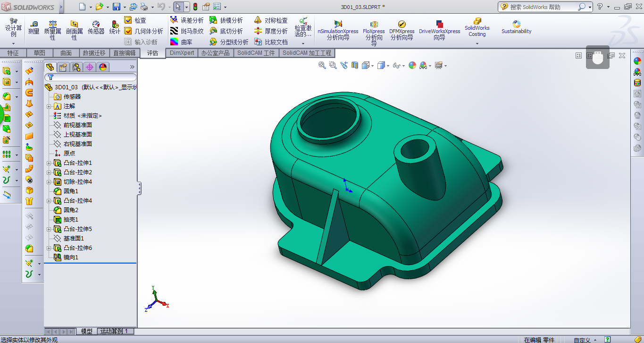The width and height of the screenshot is (644, 343).
Task: Select the 镜向1 feature
Action: [x=66, y=257]
